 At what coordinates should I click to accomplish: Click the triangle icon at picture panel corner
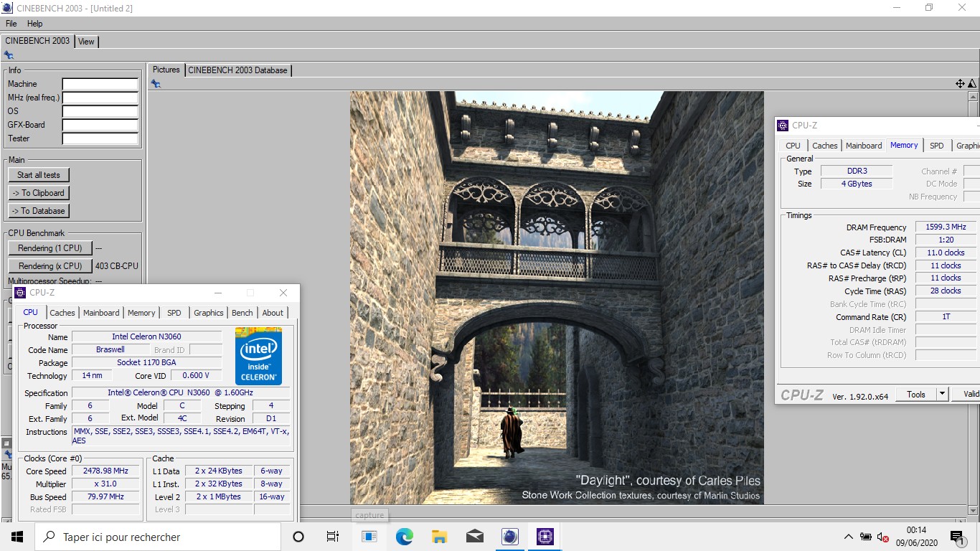[x=972, y=84]
